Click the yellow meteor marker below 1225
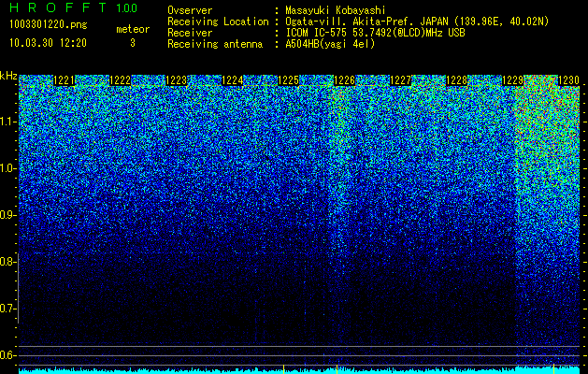 click(283, 369)
